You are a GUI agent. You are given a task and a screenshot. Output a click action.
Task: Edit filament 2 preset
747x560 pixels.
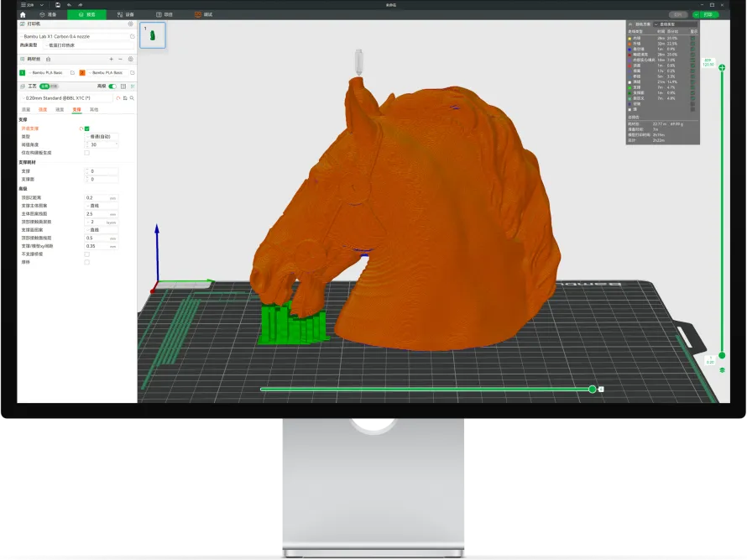(x=133, y=73)
